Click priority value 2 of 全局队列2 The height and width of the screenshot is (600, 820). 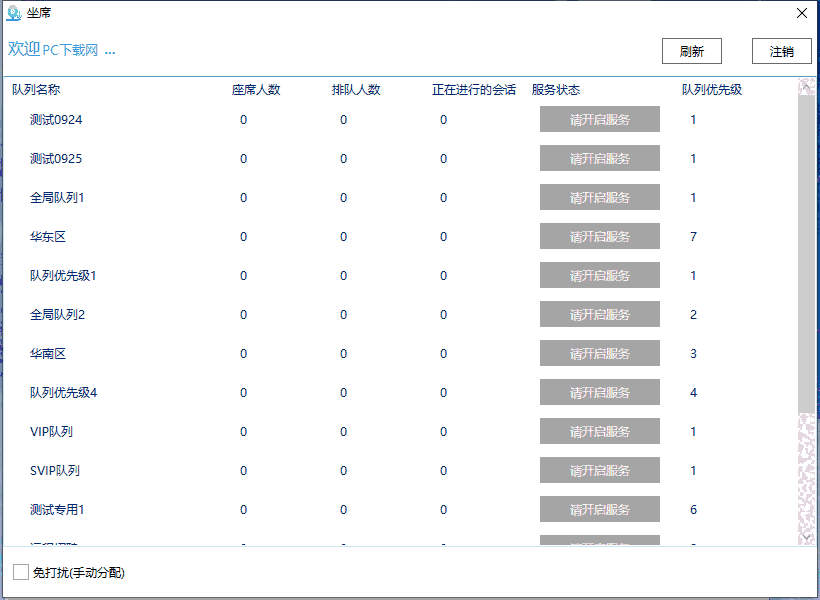[693, 314]
